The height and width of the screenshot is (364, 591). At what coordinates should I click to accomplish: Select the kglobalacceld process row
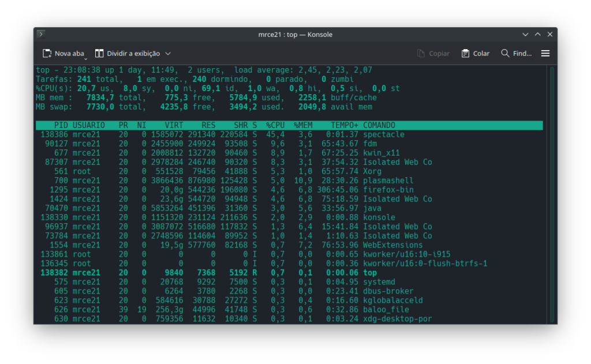pyautogui.click(x=289, y=301)
